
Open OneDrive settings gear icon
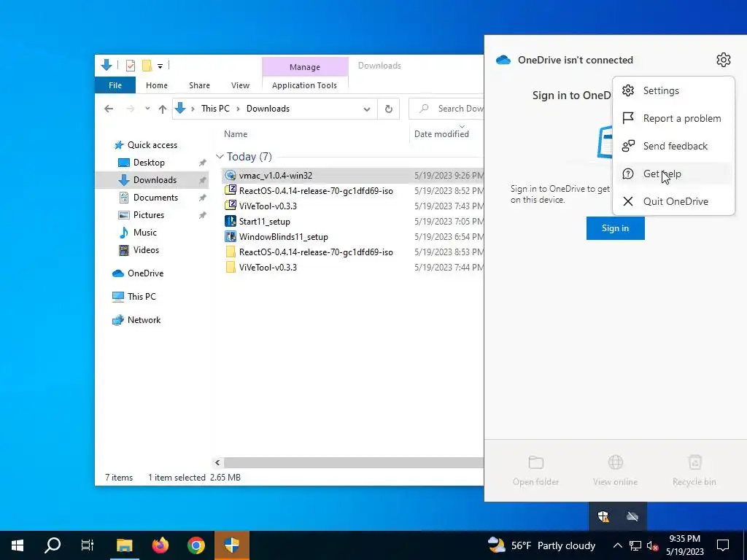point(723,60)
